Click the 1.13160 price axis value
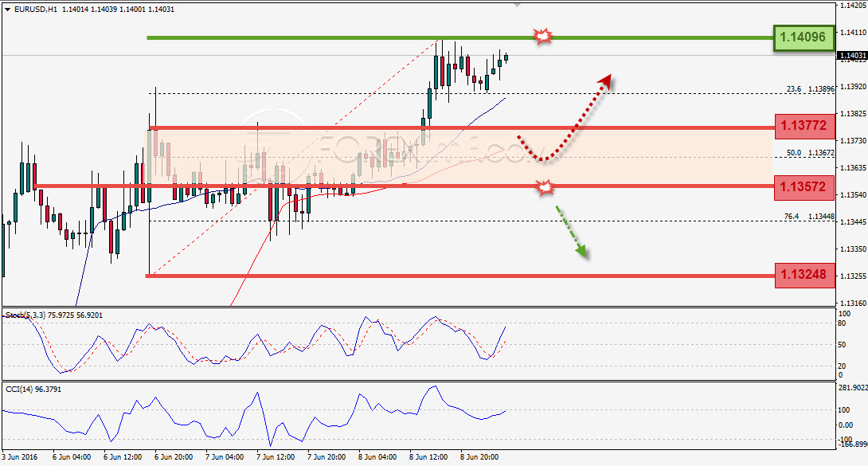The image size is (868, 466). 853,303
